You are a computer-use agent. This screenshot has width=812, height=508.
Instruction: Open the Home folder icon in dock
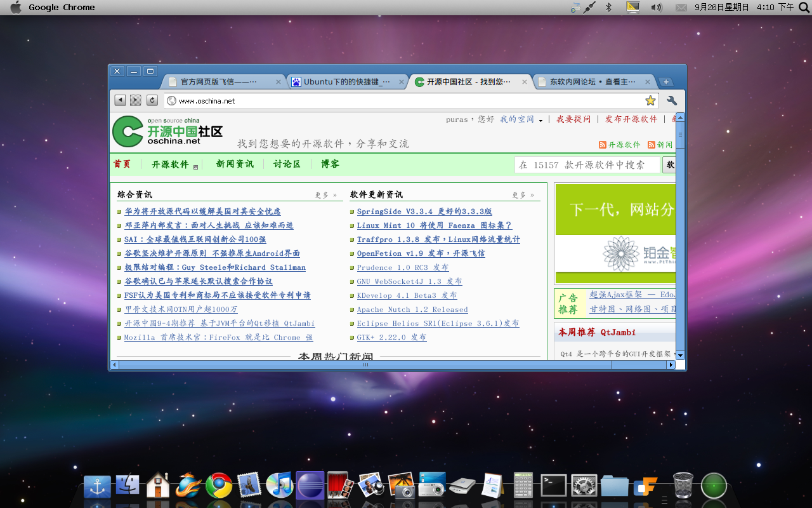click(158, 485)
